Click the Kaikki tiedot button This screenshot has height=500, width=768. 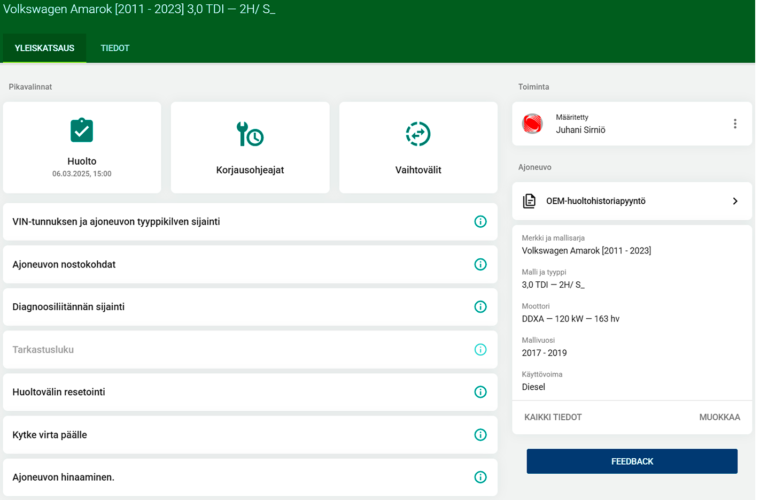click(x=553, y=417)
